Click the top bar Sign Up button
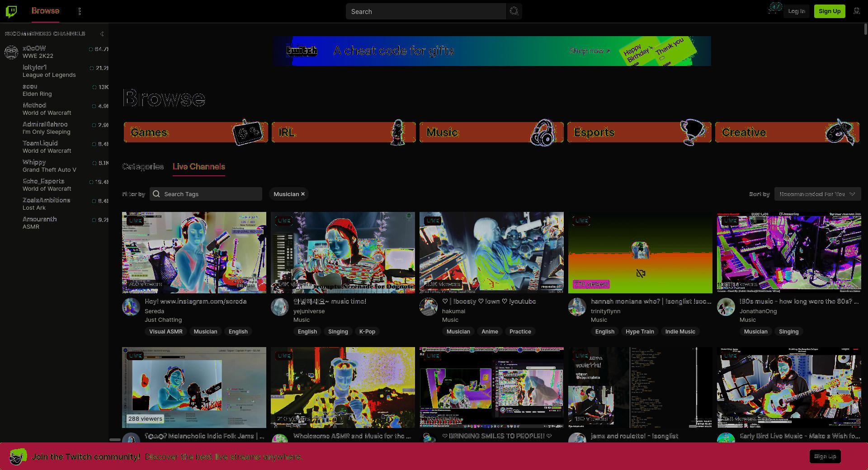 tap(830, 11)
